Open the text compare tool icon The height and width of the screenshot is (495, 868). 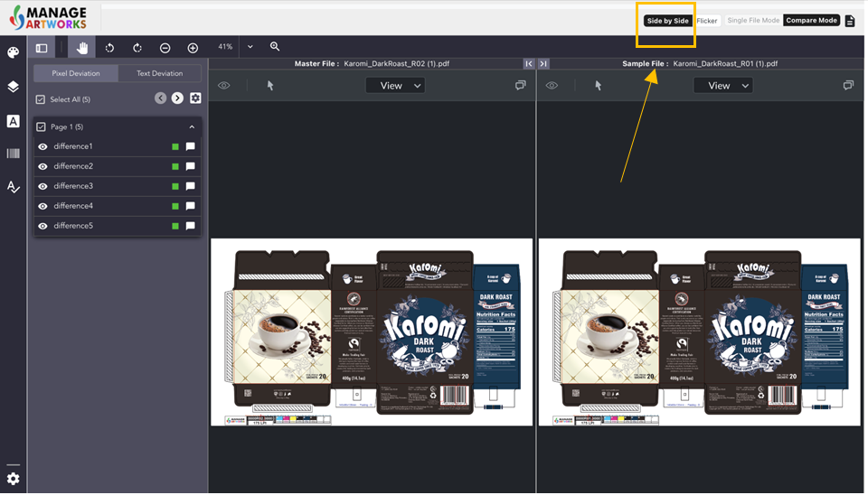pyautogui.click(x=14, y=121)
